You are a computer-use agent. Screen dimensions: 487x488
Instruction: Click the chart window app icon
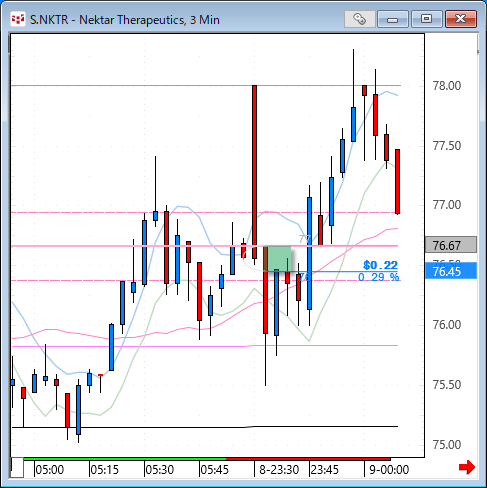click(18, 19)
